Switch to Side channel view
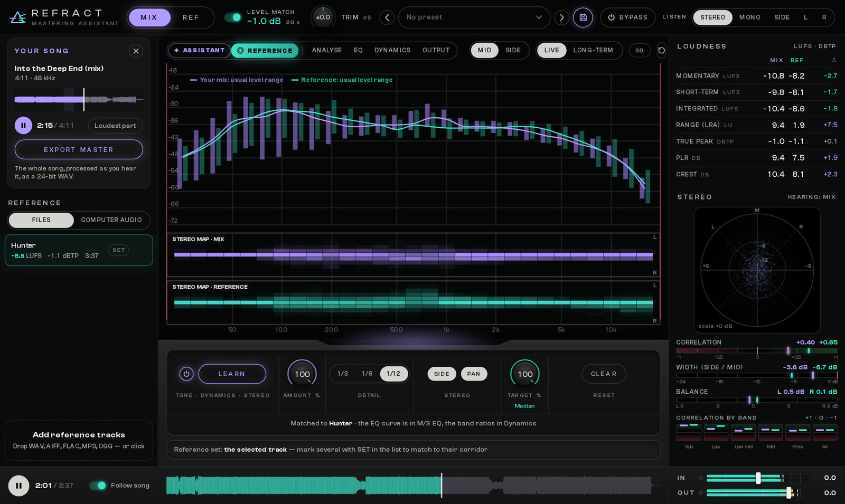The image size is (845, 504). click(513, 51)
